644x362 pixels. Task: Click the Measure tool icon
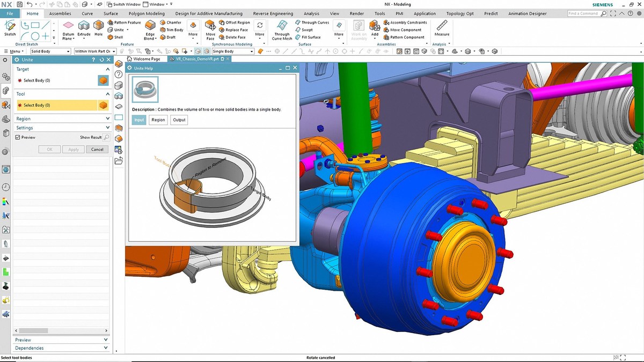click(x=442, y=28)
